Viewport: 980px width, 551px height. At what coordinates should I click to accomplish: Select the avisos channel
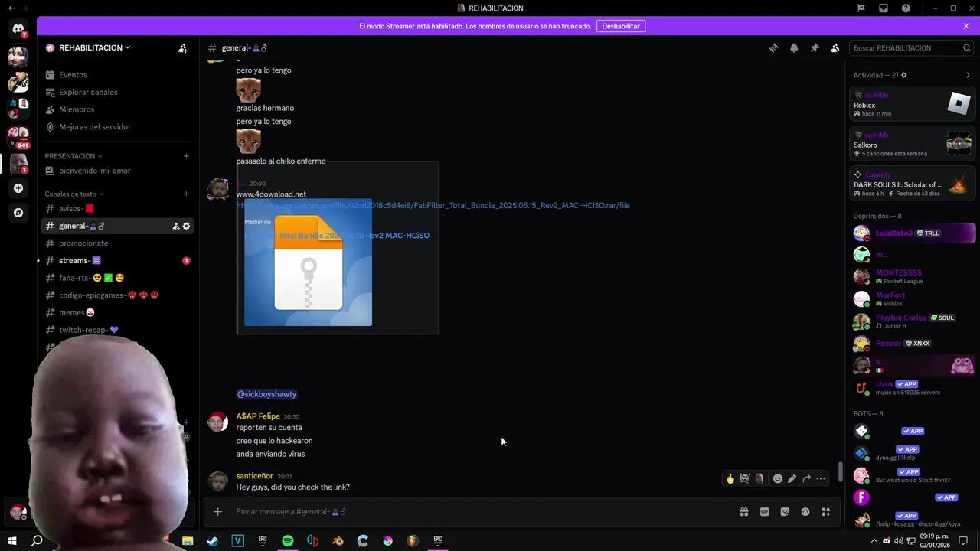[117, 208]
